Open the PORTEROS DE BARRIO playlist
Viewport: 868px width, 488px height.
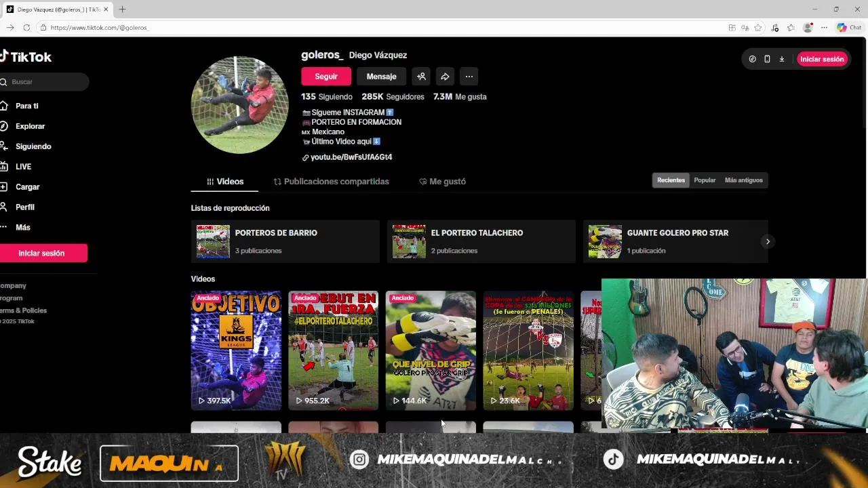point(285,241)
